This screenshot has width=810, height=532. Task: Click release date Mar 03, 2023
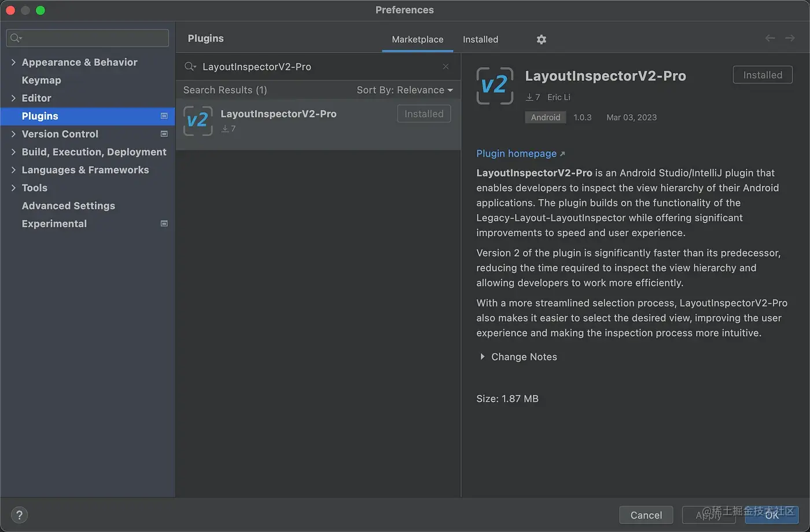pos(631,117)
